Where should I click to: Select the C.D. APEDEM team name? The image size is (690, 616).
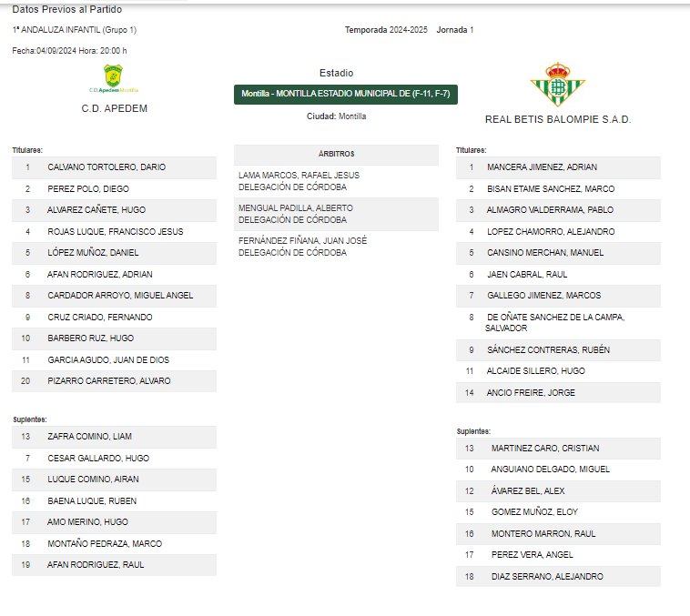(x=115, y=108)
